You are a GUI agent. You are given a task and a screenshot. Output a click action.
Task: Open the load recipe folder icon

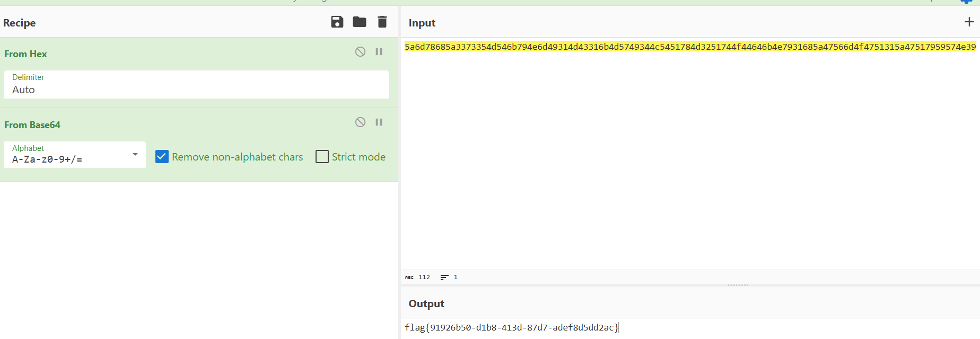pos(360,22)
